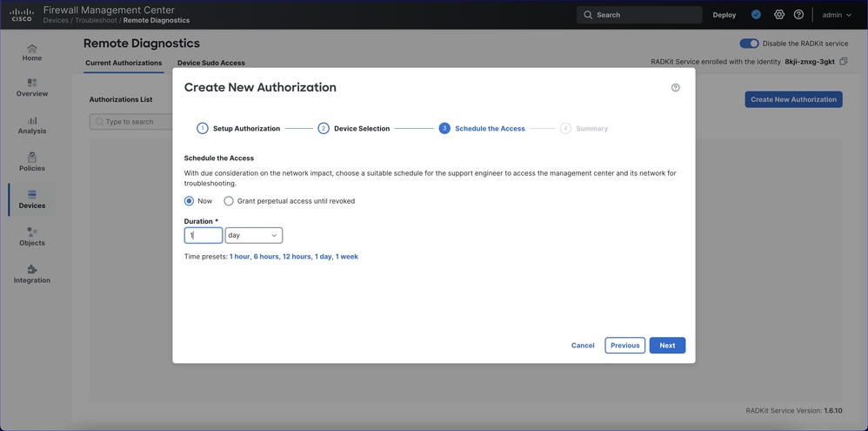Open the Analysis sidebar icon
The height and width of the screenshot is (431, 868).
click(32, 125)
